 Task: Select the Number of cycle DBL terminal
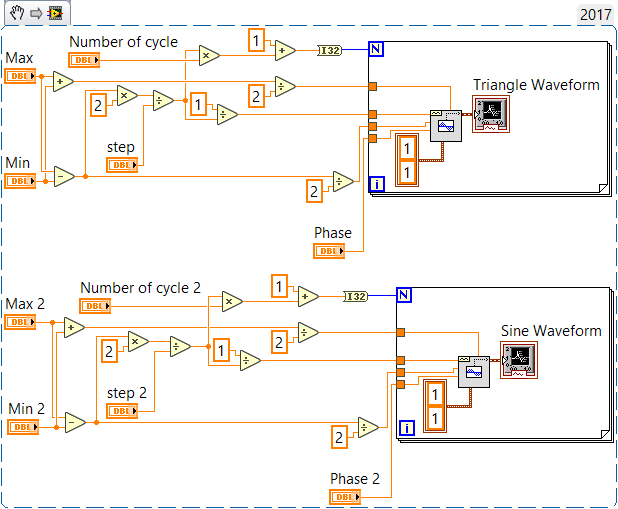pos(84,60)
